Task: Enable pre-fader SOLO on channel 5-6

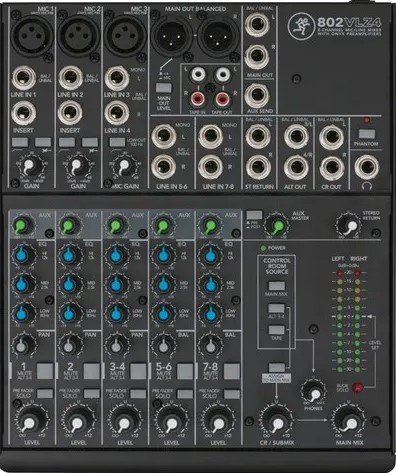Action: [185, 394]
